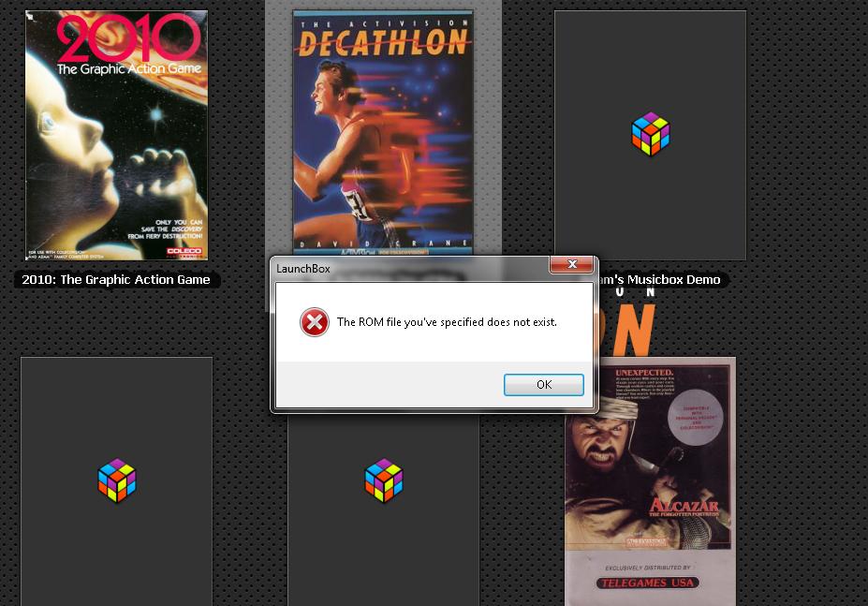Screen dimensions: 868x606
Task: Click the Musicbox Demo placeholder cube icon
Action: click(x=651, y=135)
